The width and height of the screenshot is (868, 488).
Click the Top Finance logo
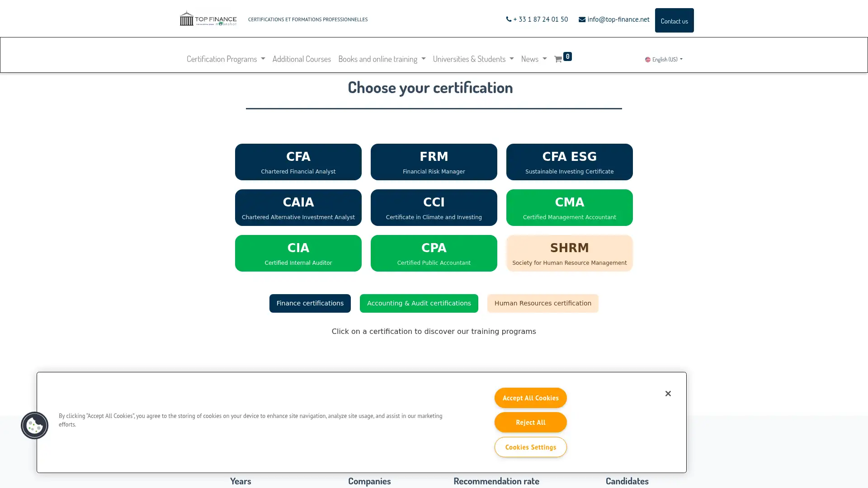(208, 18)
